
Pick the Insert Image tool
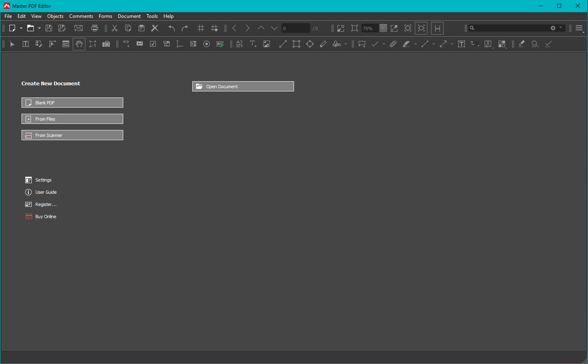267,44
